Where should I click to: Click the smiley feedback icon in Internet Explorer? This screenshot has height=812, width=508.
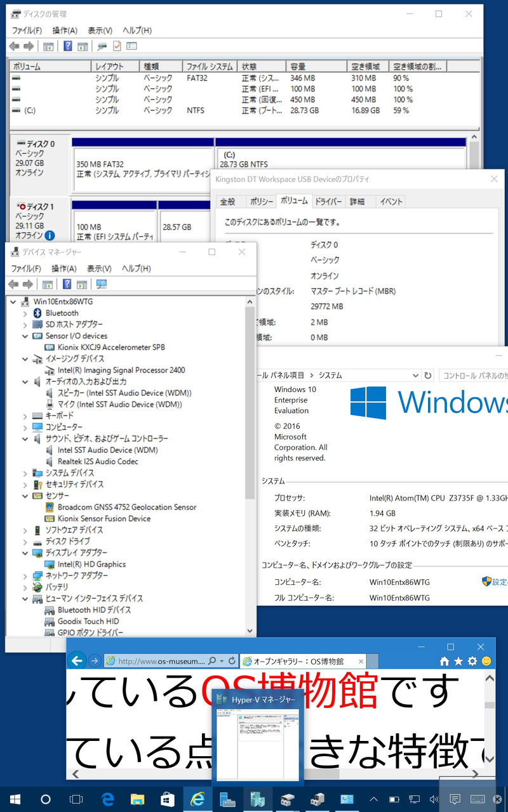[x=487, y=661]
